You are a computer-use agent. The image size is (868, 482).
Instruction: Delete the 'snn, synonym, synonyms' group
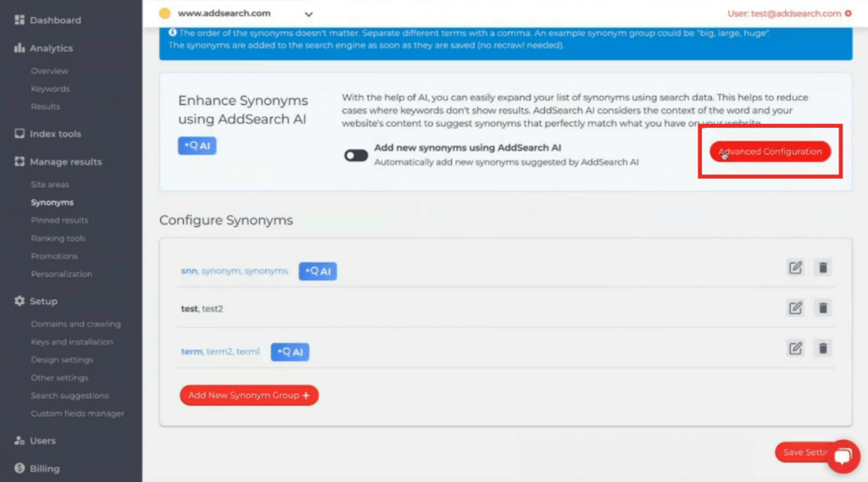[x=823, y=268]
